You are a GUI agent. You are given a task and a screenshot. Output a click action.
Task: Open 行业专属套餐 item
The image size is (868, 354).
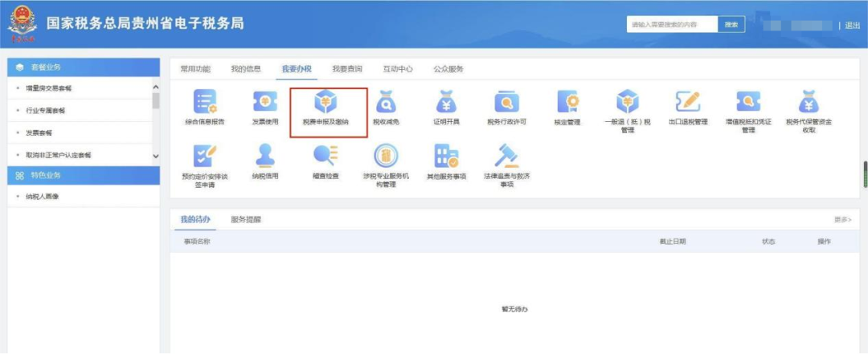pyautogui.click(x=45, y=111)
